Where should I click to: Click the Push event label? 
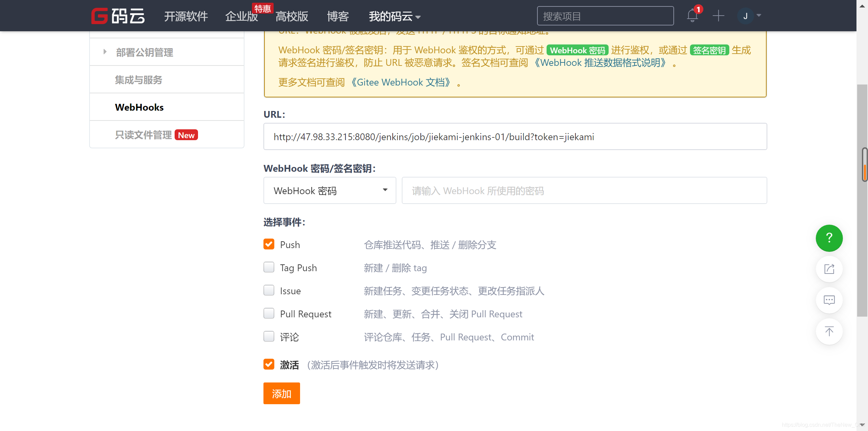click(x=290, y=245)
